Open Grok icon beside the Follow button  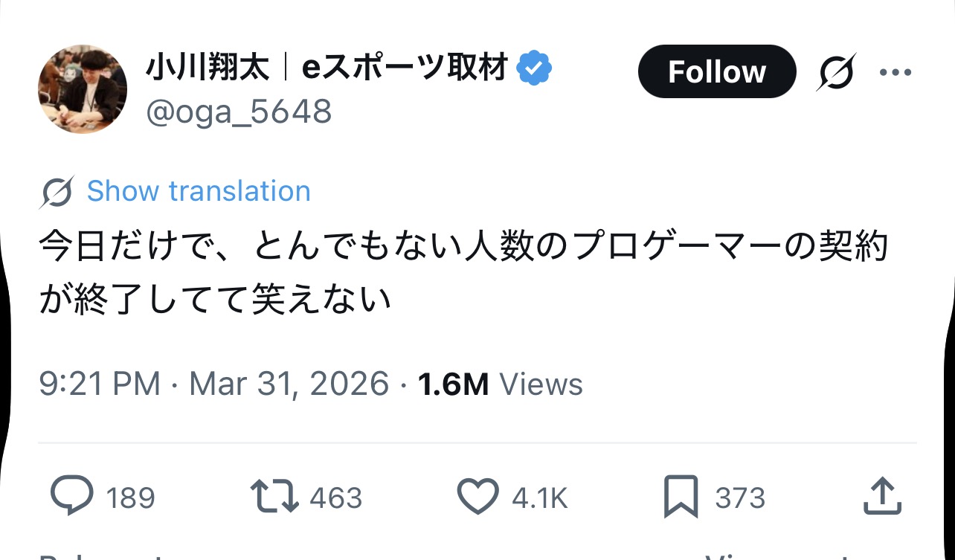click(837, 72)
